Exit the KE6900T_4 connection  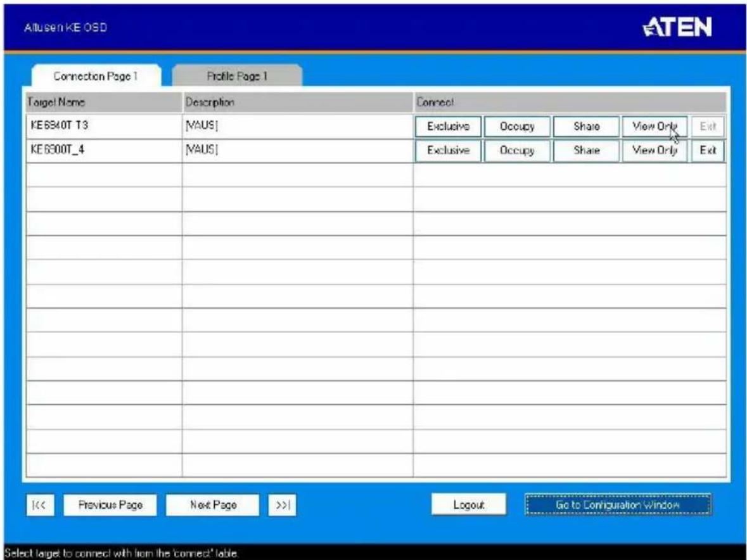[708, 151]
